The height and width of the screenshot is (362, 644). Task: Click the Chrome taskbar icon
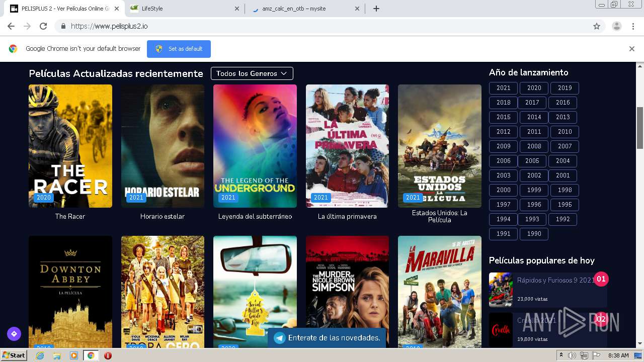point(91,355)
